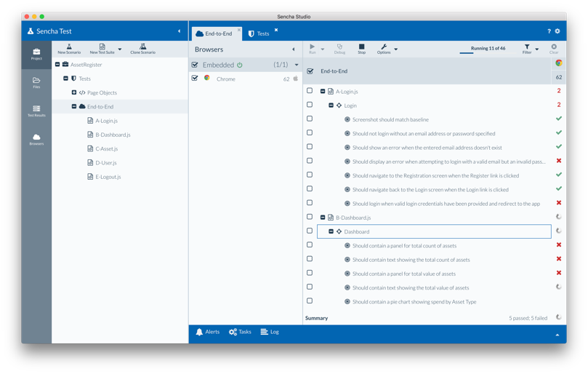The width and height of the screenshot is (588, 374).
Task: Open B-Dashboard.js in project tree
Action: [113, 135]
